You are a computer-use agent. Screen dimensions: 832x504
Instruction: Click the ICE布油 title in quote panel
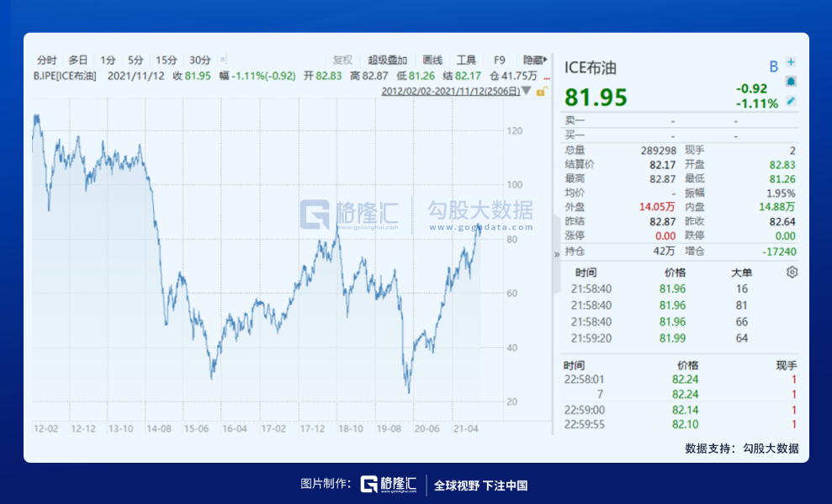(x=590, y=68)
